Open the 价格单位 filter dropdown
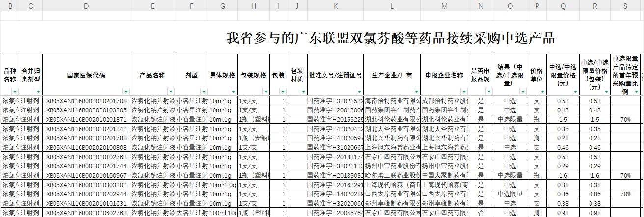 tap(541, 92)
